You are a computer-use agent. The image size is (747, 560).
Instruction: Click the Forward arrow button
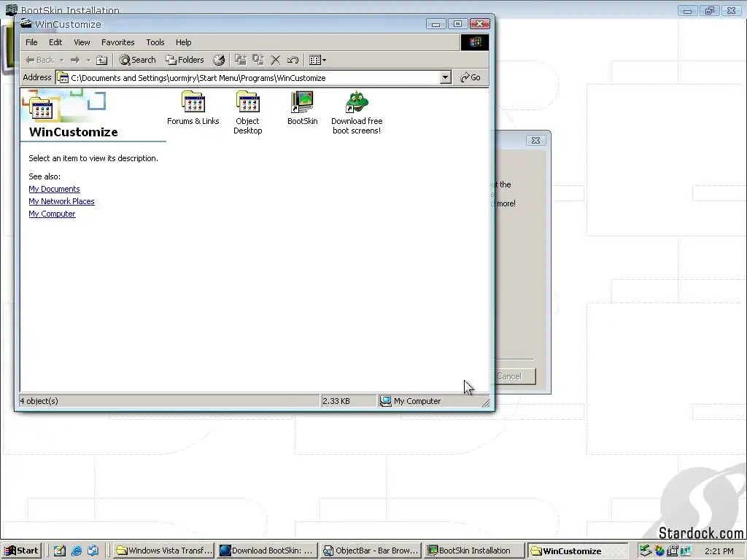click(x=75, y=60)
